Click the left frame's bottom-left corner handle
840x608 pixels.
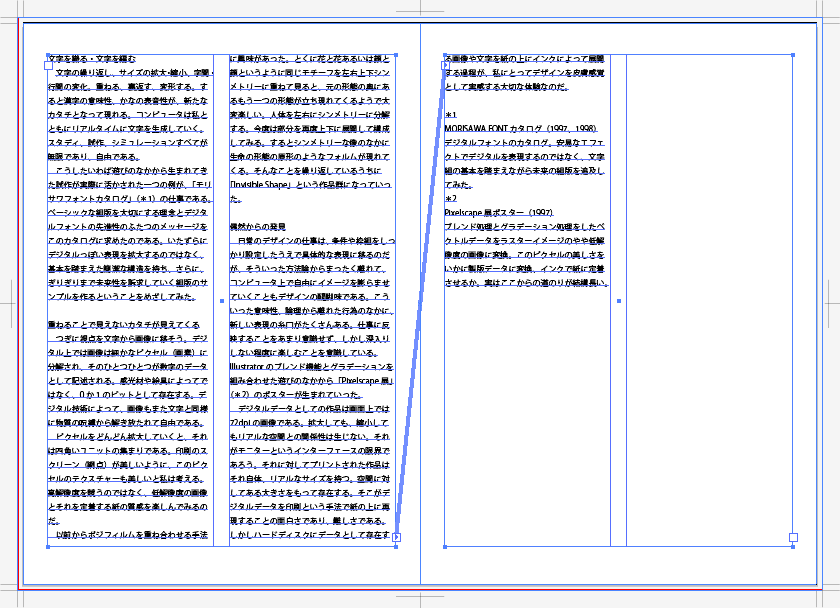click(x=48, y=547)
